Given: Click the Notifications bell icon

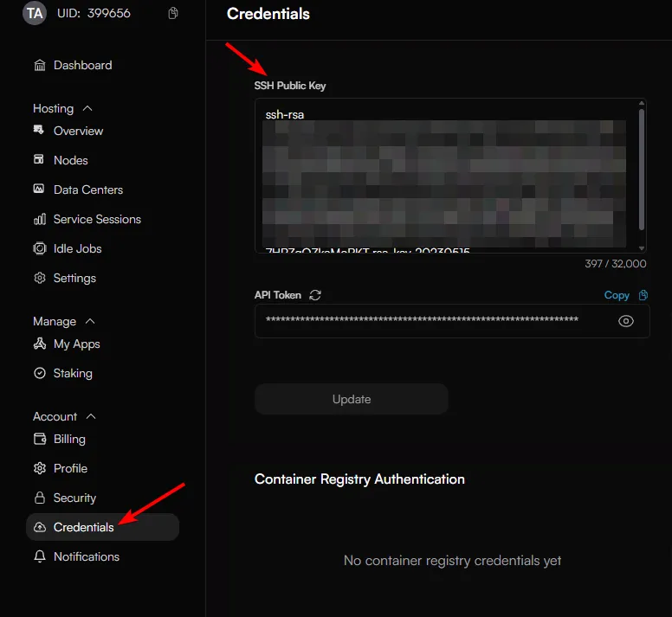Looking at the screenshot, I should (40, 556).
